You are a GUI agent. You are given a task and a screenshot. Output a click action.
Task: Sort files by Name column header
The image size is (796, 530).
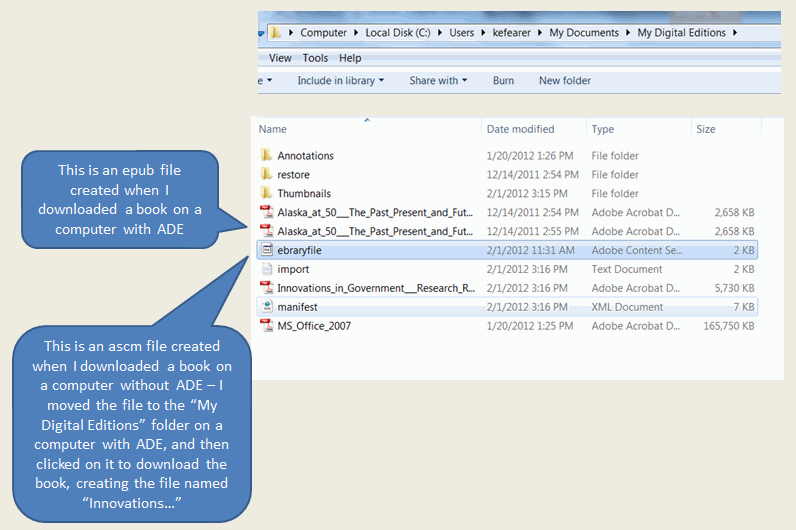273,129
